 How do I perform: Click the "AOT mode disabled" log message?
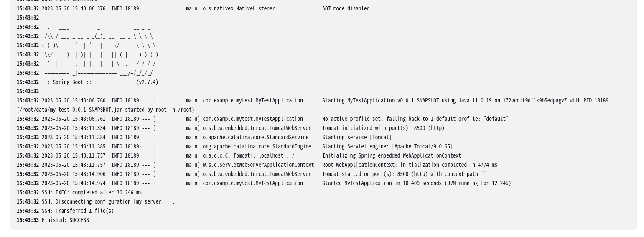(346, 8)
